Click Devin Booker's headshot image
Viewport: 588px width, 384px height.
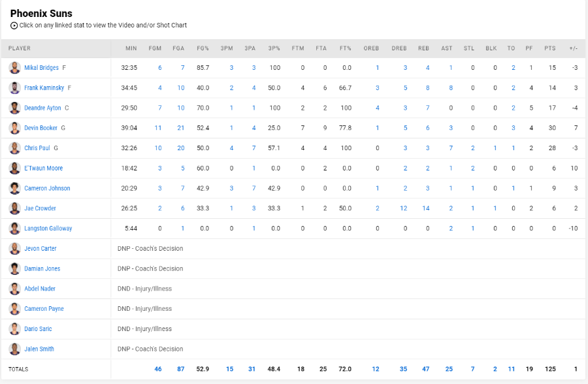(x=14, y=128)
